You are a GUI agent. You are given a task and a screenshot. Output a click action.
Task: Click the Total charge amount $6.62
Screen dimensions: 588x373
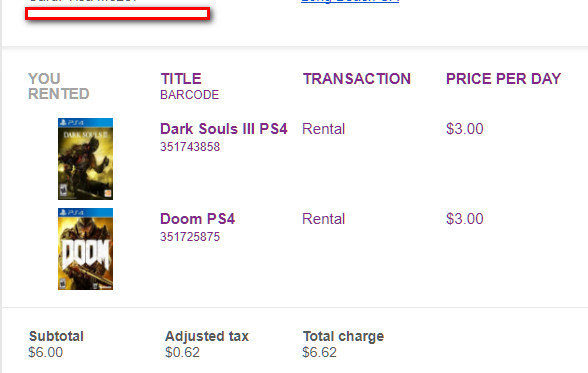click(x=320, y=352)
